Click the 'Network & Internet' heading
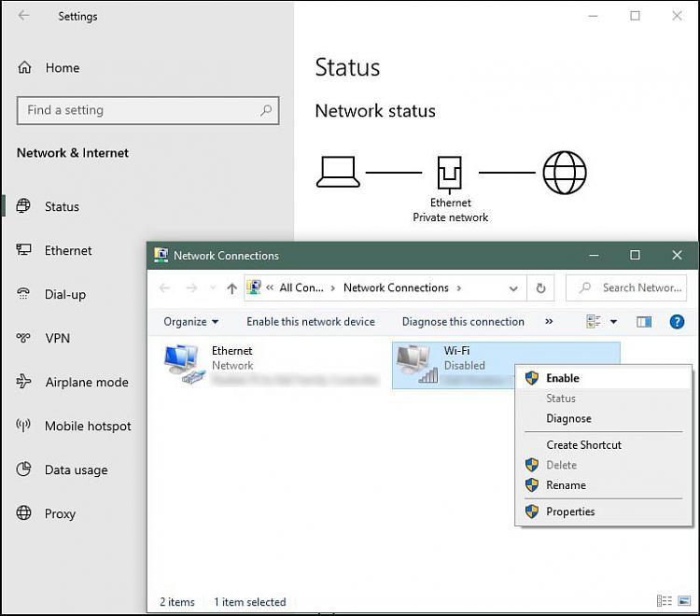The height and width of the screenshot is (616, 700). coord(73,153)
